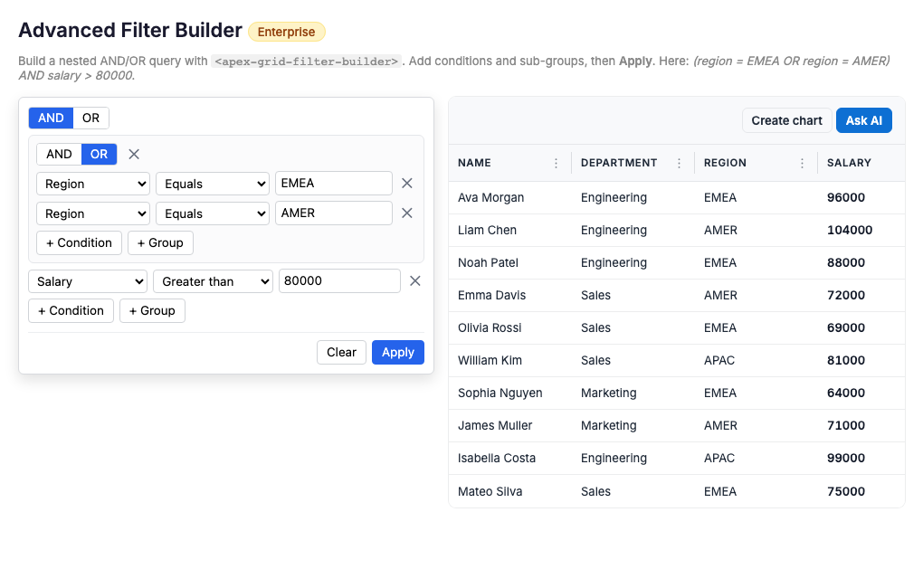This screenshot has width=923, height=588.
Task: Delete the Region Equals AMER condition
Action: (407, 213)
